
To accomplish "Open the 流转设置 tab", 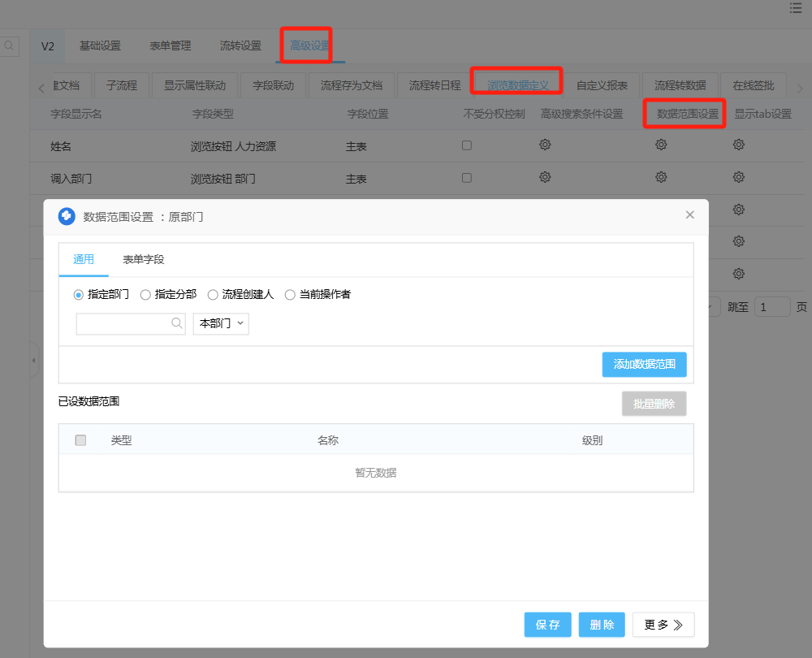I will coord(240,46).
